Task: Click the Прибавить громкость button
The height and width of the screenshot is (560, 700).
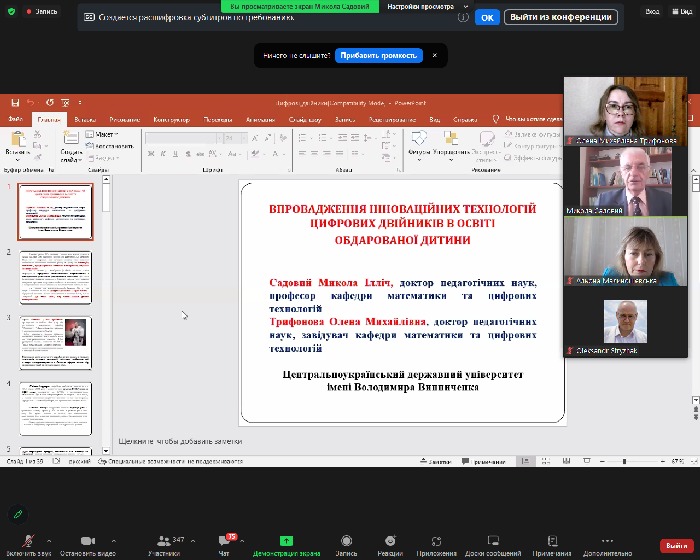Action: 378,56
